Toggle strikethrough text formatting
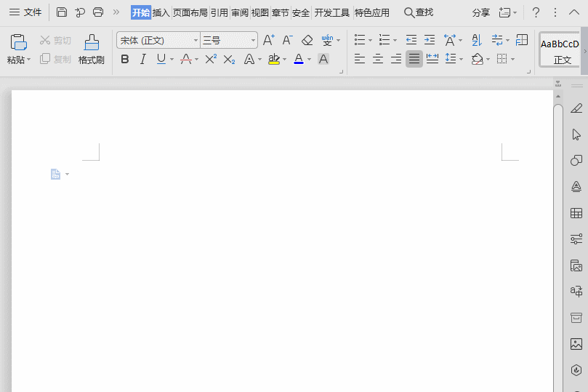Image resolution: width=588 pixels, height=392 pixels. (x=186, y=59)
